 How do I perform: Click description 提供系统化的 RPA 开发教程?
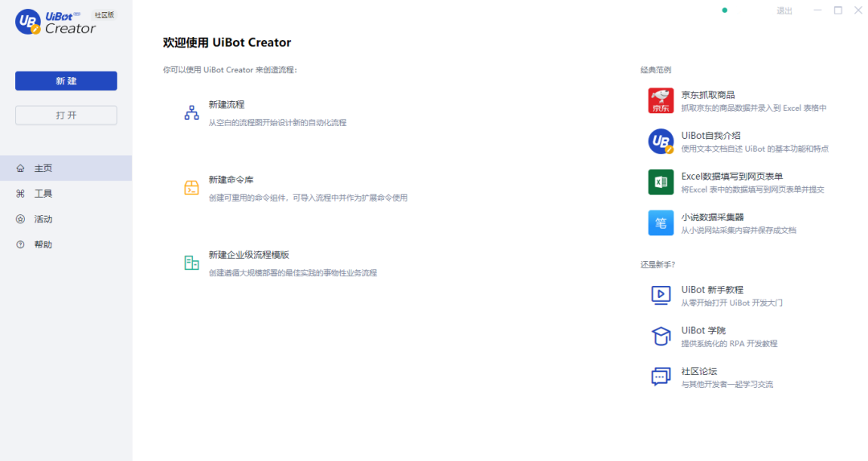tap(729, 344)
